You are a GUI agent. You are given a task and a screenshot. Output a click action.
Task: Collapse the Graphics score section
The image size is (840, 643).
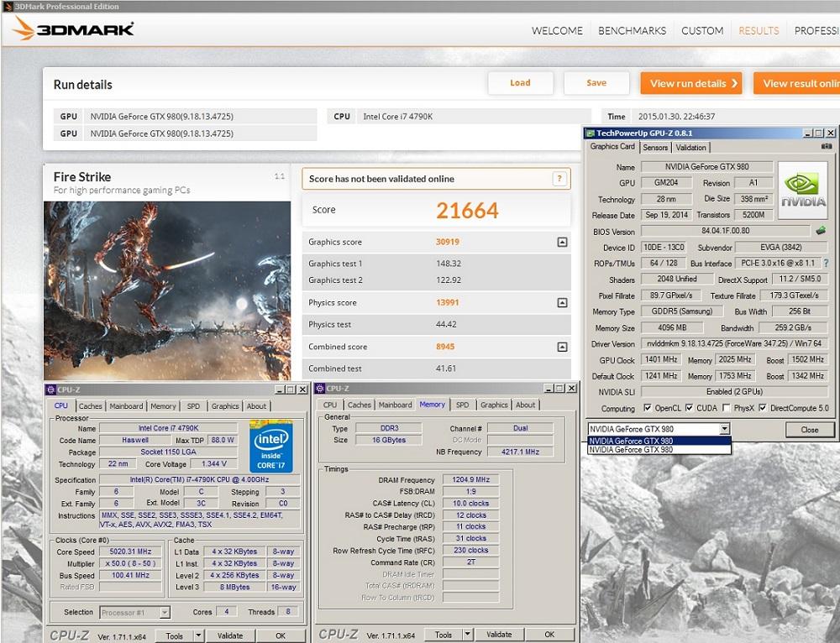(x=562, y=242)
